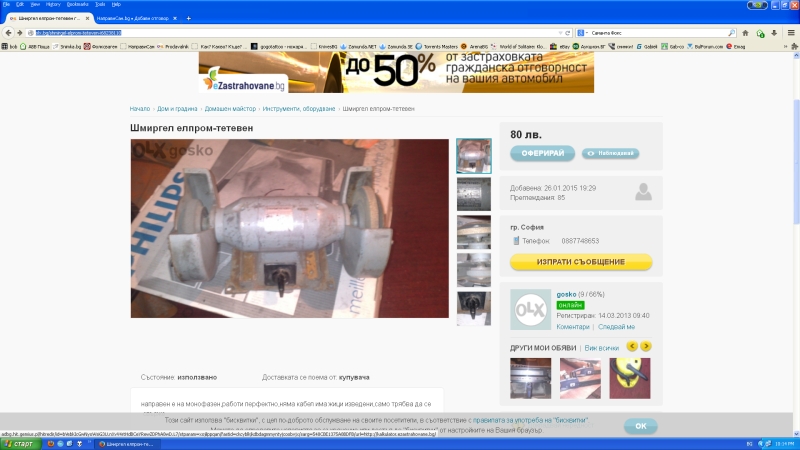Click the browser back arrow button

(8, 32)
